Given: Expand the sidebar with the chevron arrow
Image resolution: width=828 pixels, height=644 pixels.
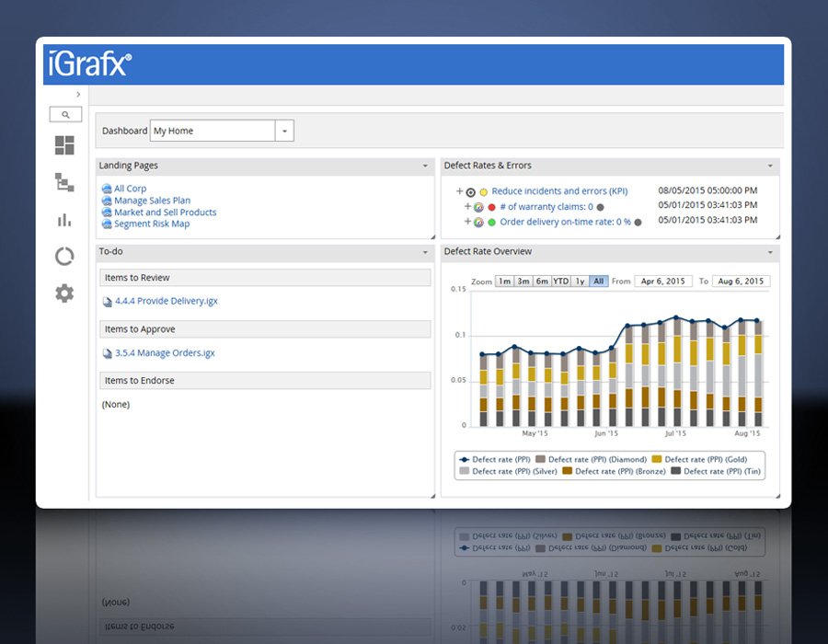Looking at the screenshot, I should click(78, 95).
